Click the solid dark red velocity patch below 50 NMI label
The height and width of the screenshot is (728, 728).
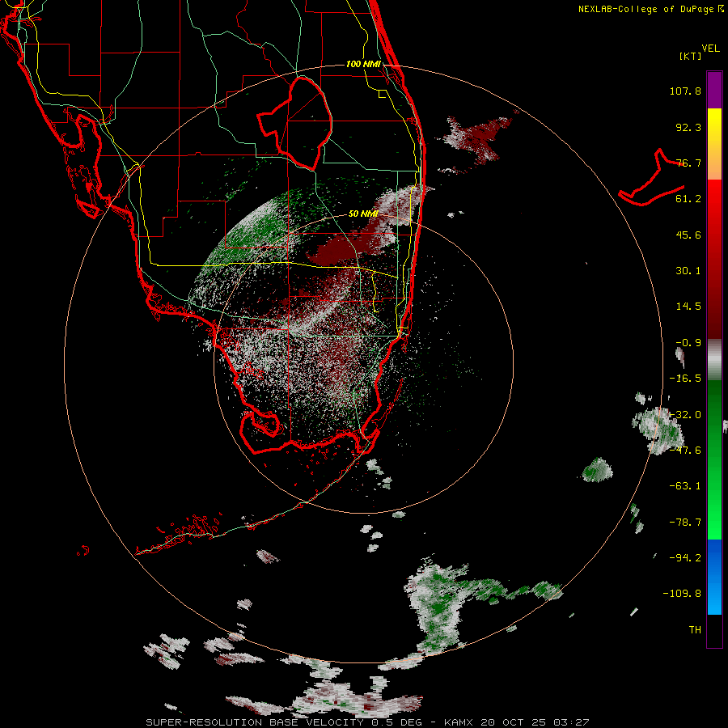point(335,251)
